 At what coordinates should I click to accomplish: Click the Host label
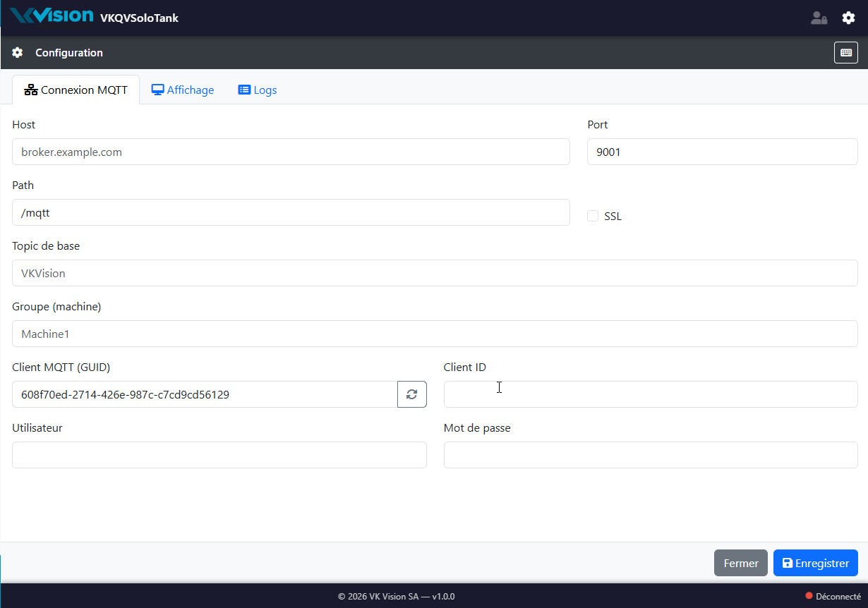click(23, 125)
